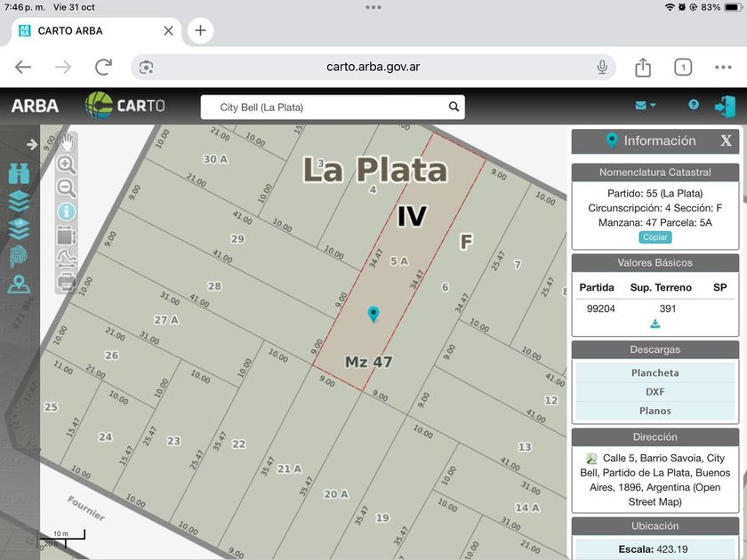Screen dimensions: 747x560
Task: Expand the sidebar with the arrow
Action: 32,144
